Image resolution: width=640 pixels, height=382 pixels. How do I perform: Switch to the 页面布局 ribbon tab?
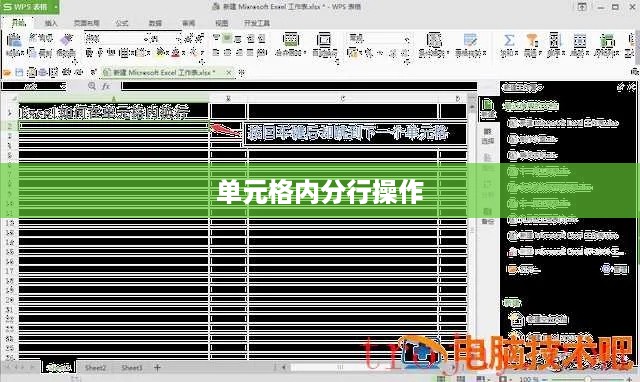point(87,23)
